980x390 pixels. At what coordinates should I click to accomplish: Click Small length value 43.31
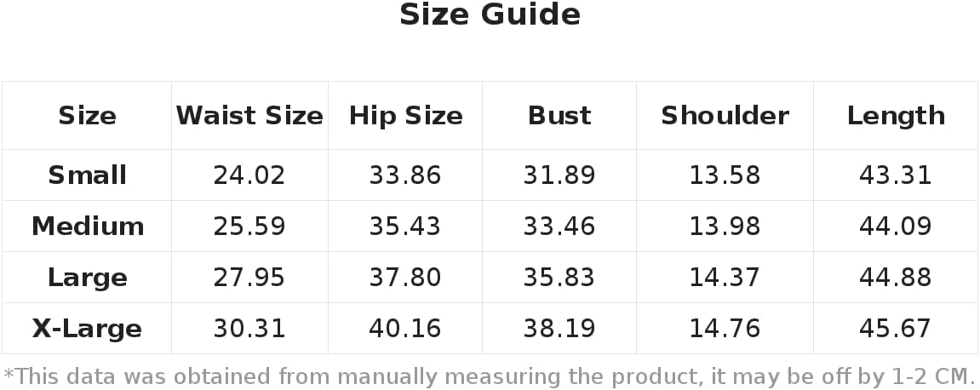(896, 175)
